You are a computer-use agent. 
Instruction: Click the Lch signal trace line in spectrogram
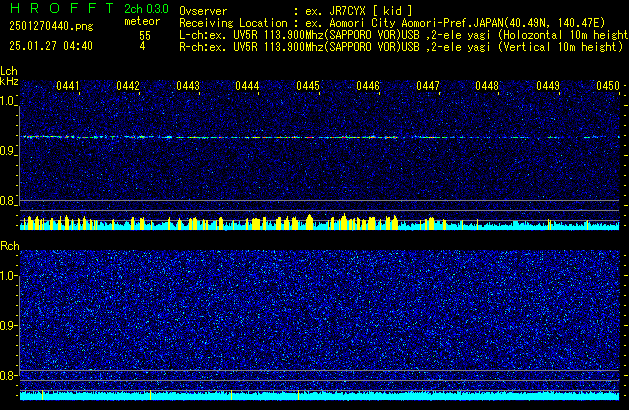(320, 137)
